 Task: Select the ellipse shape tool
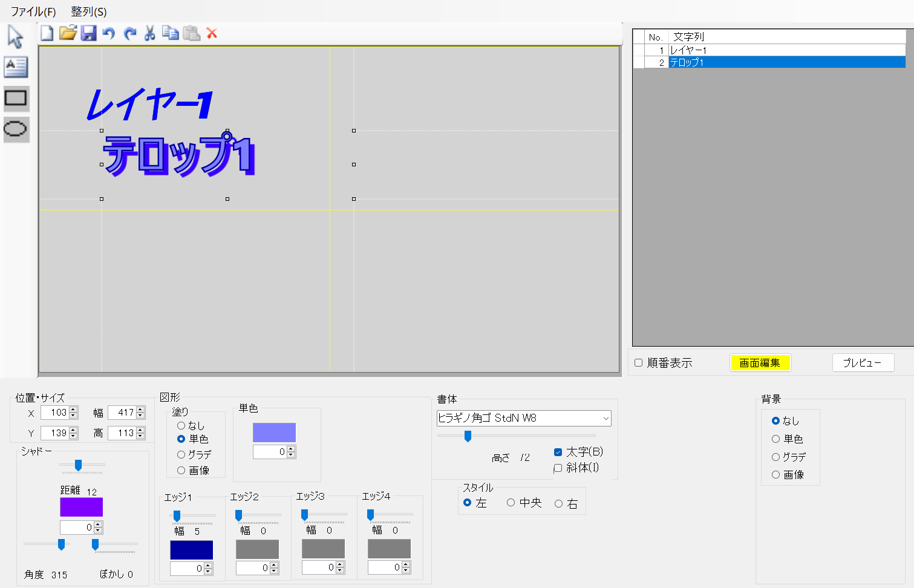16,128
